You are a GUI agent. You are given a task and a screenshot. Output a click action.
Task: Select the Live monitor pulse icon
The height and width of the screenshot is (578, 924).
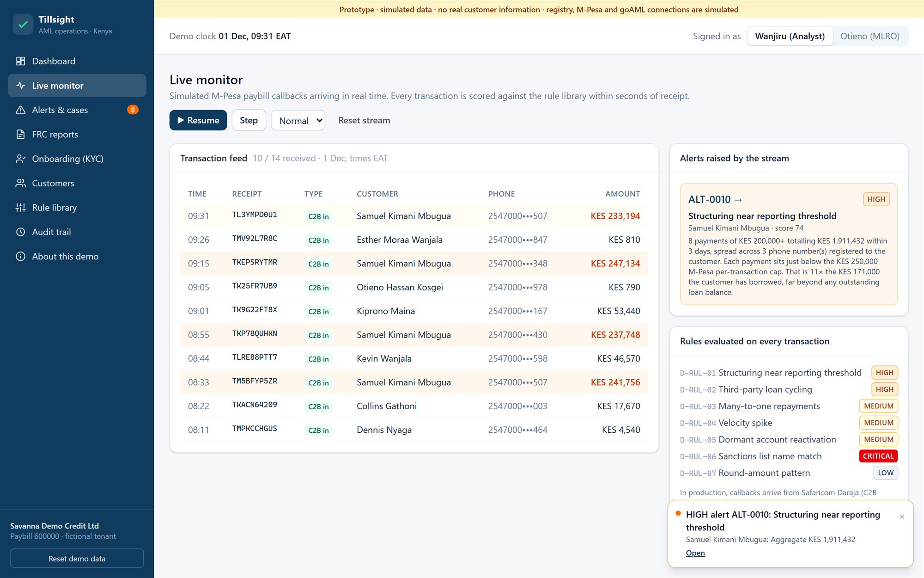tap(20, 86)
